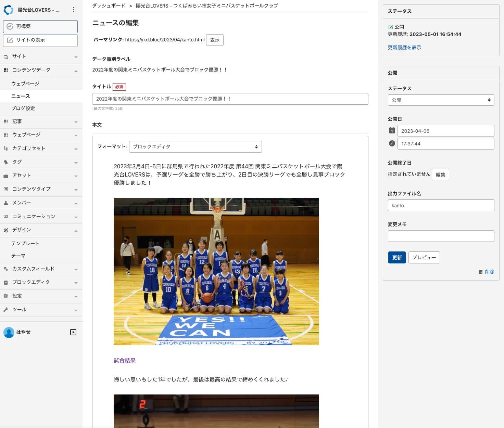
Task: Click the コンテンツタイプ icon
Action: [x=6, y=189]
